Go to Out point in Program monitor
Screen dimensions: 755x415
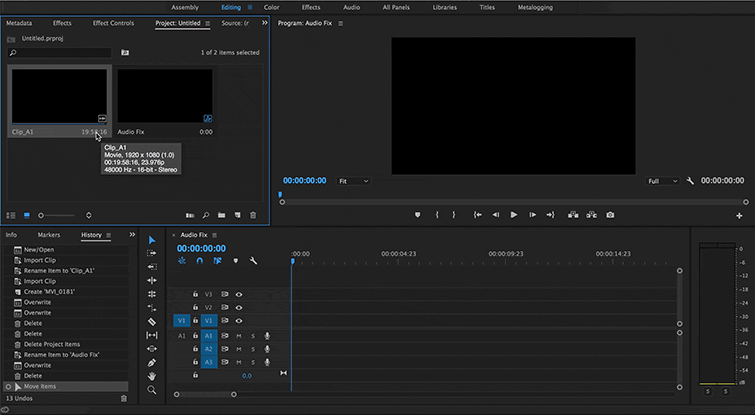[x=550, y=215]
